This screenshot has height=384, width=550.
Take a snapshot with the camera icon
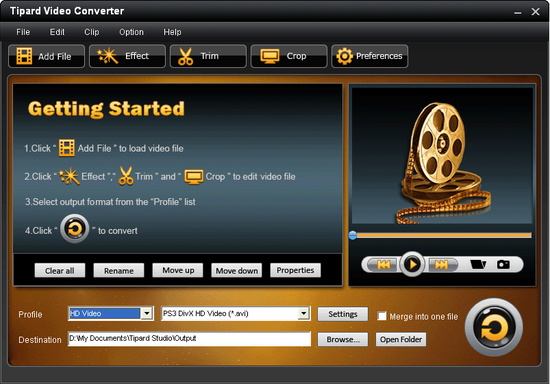pyautogui.click(x=503, y=264)
